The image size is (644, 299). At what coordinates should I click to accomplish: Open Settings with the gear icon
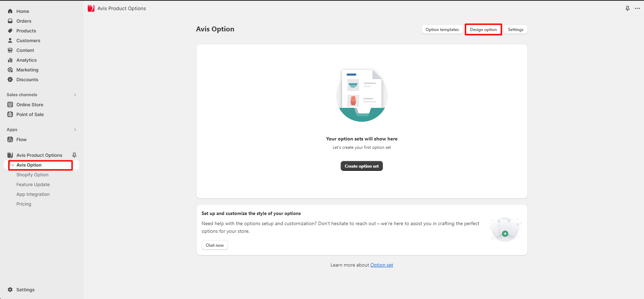pos(10,290)
